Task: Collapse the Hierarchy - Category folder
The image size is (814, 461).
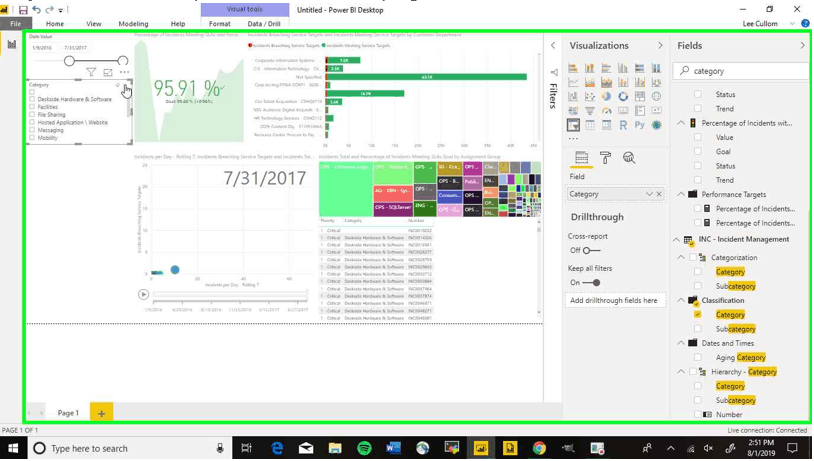Action: coord(681,372)
